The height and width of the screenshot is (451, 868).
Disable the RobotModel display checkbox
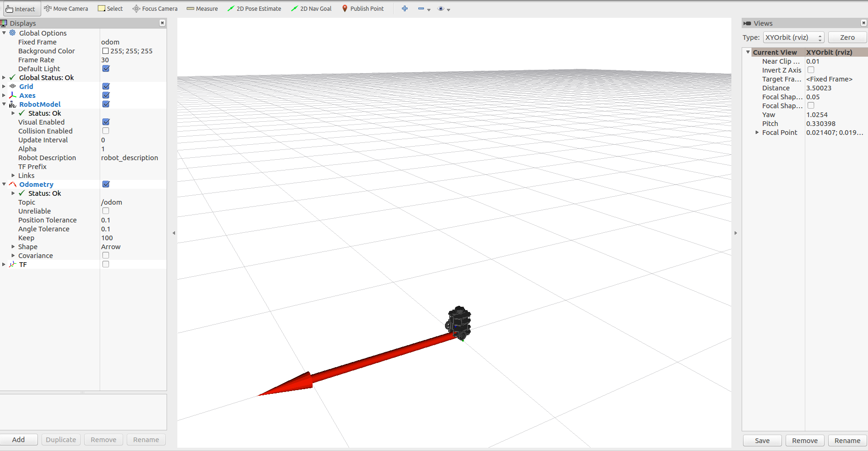click(x=106, y=104)
